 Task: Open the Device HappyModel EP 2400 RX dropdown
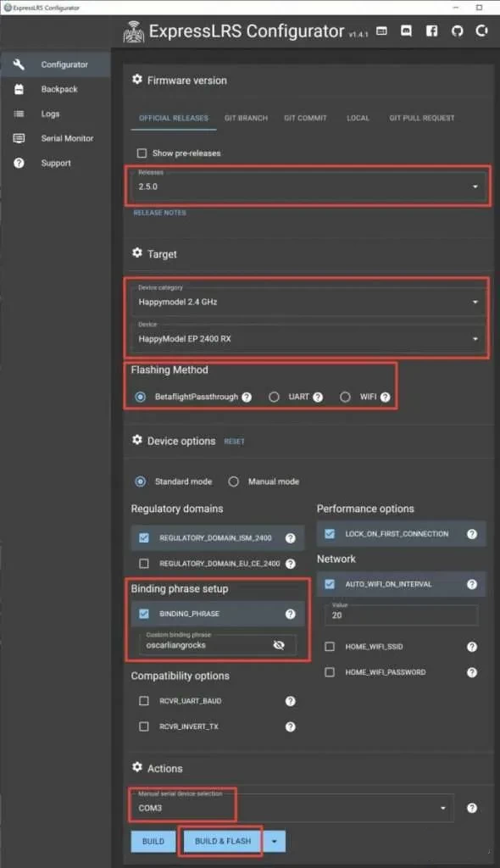click(x=308, y=338)
